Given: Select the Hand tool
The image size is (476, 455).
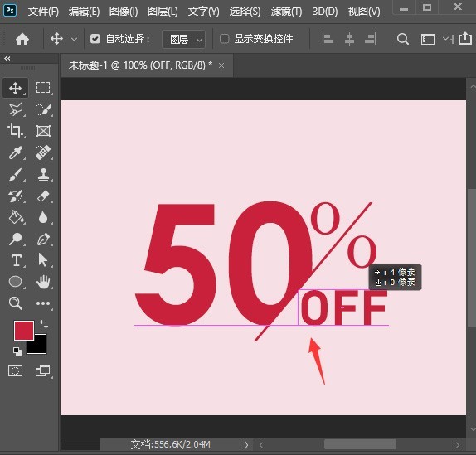Looking at the screenshot, I should pyautogui.click(x=43, y=282).
